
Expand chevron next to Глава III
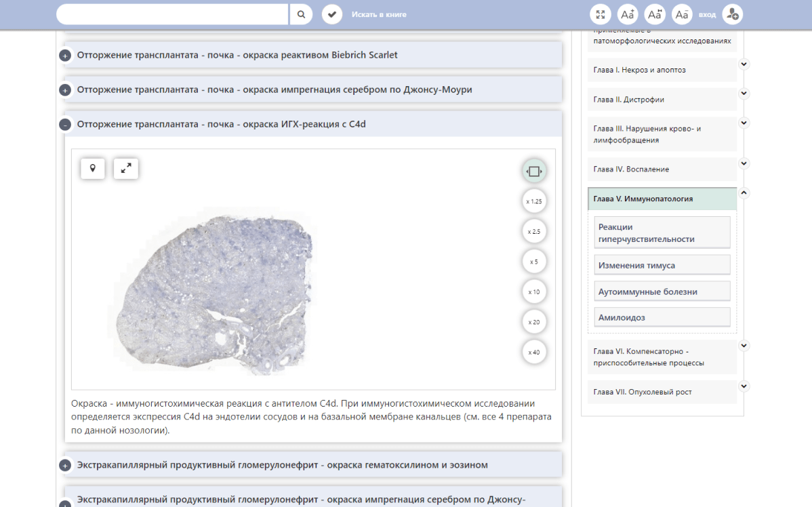(x=744, y=123)
